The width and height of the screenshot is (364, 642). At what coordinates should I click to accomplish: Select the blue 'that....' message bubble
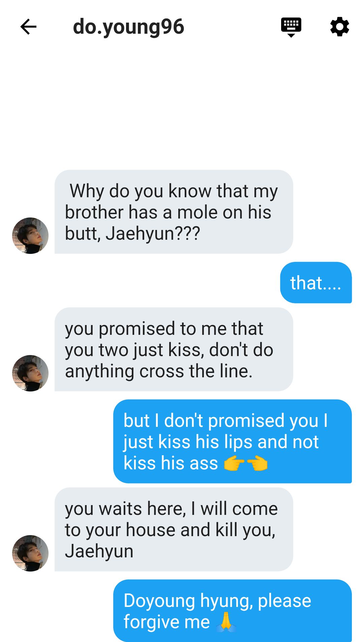coord(316,283)
